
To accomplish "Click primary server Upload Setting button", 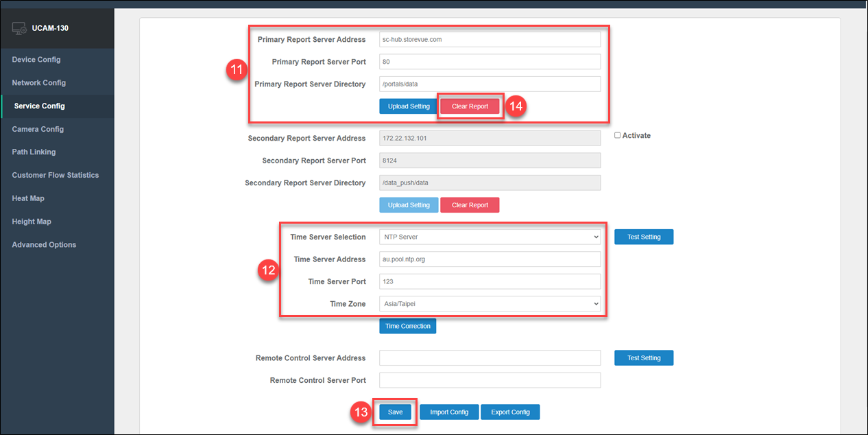I will coord(409,106).
